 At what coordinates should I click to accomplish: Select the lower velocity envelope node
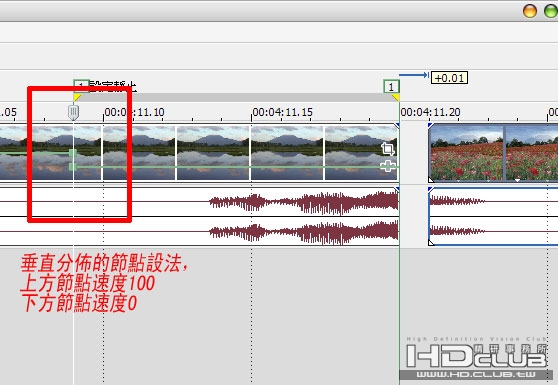point(73,167)
